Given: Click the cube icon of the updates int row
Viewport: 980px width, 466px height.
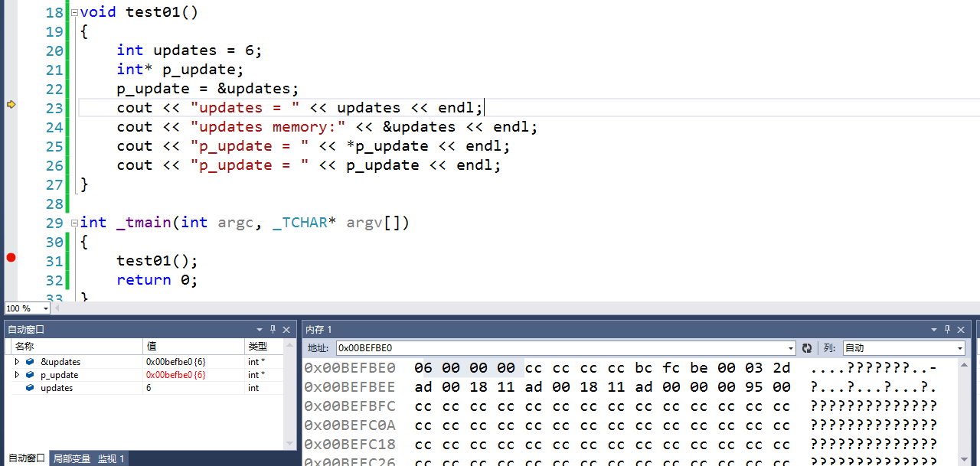Looking at the screenshot, I should (x=30, y=388).
